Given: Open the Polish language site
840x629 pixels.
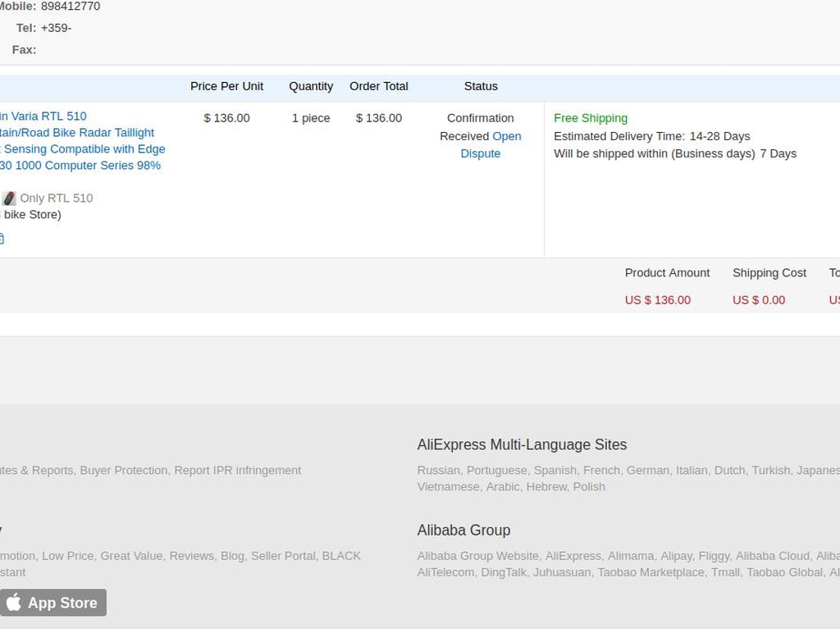Looking at the screenshot, I should 589,486.
